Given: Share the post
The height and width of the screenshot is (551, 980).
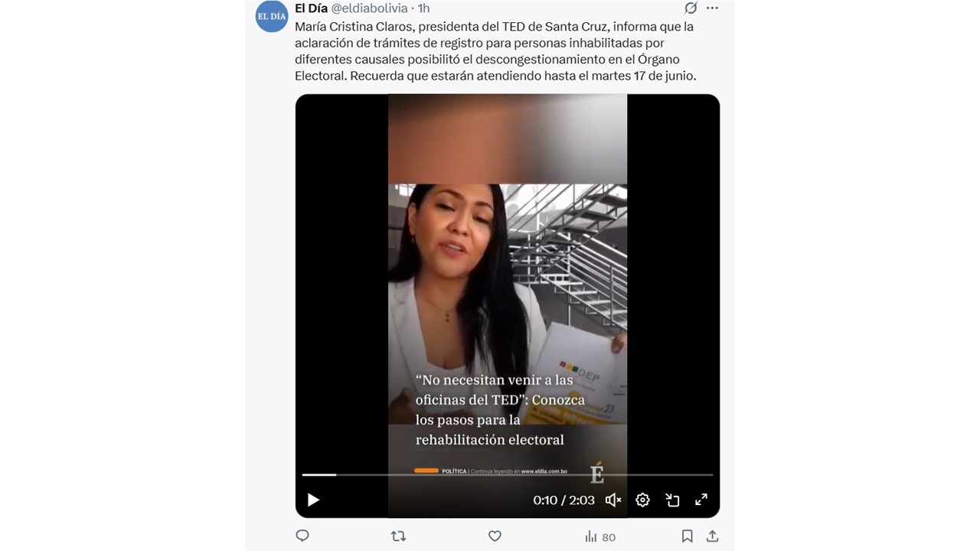Looking at the screenshot, I should pyautogui.click(x=712, y=536).
